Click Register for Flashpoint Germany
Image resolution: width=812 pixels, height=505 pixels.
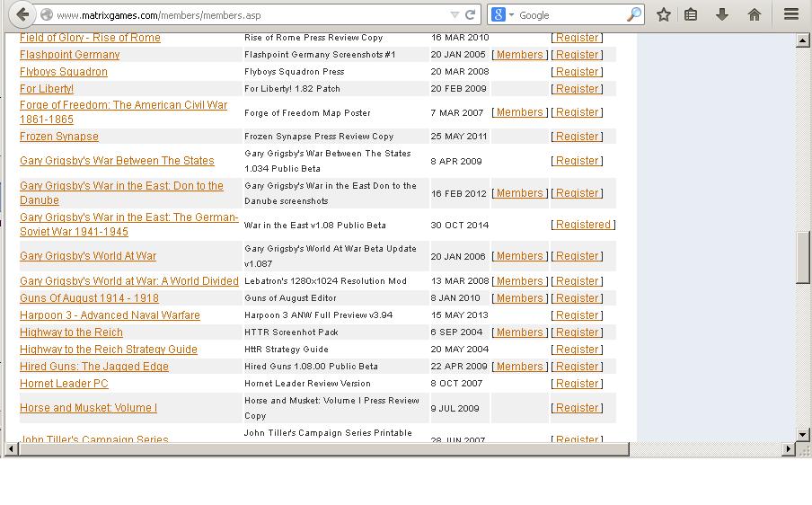pyautogui.click(x=577, y=55)
